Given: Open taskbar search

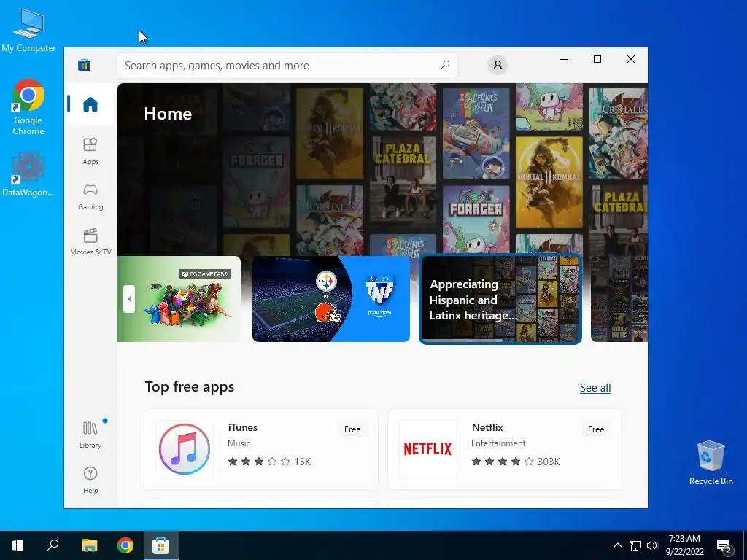Looking at the screenshot, I should 53,545.
